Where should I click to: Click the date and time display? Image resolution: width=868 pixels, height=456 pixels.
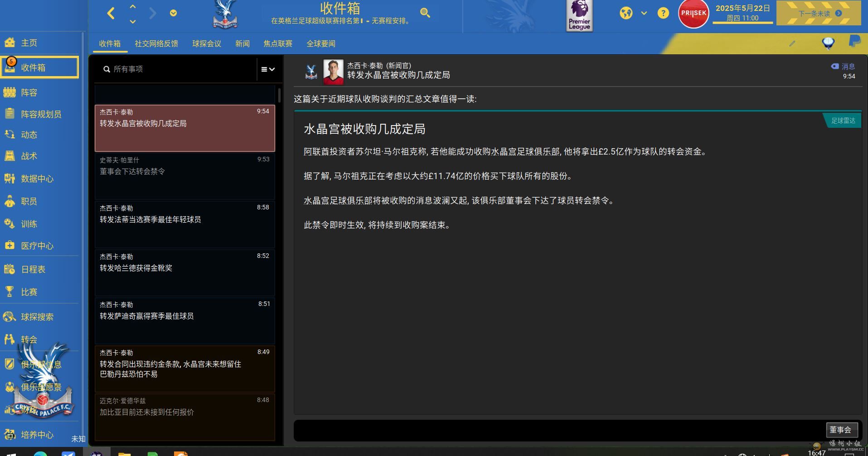click(742, 13)
